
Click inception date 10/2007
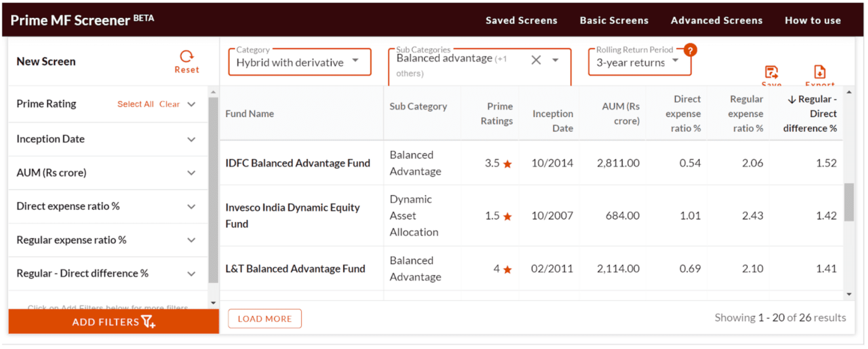coord(552,216)
